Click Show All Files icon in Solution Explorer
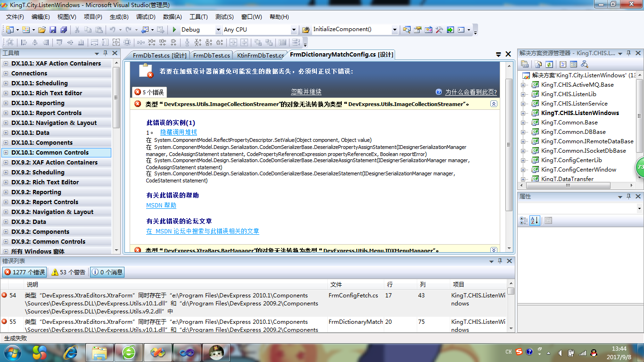 (x=537, y=64)
